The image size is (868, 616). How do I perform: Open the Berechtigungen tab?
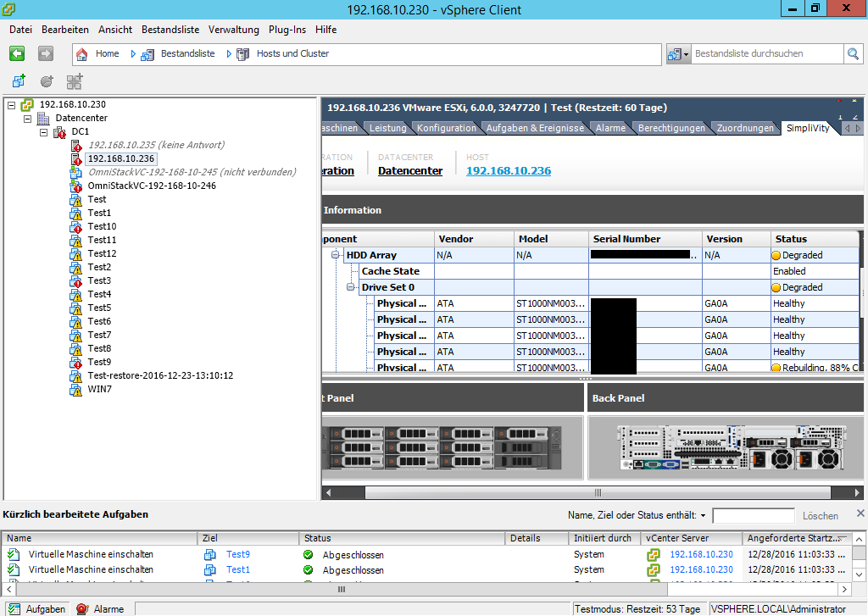point(671,129)
